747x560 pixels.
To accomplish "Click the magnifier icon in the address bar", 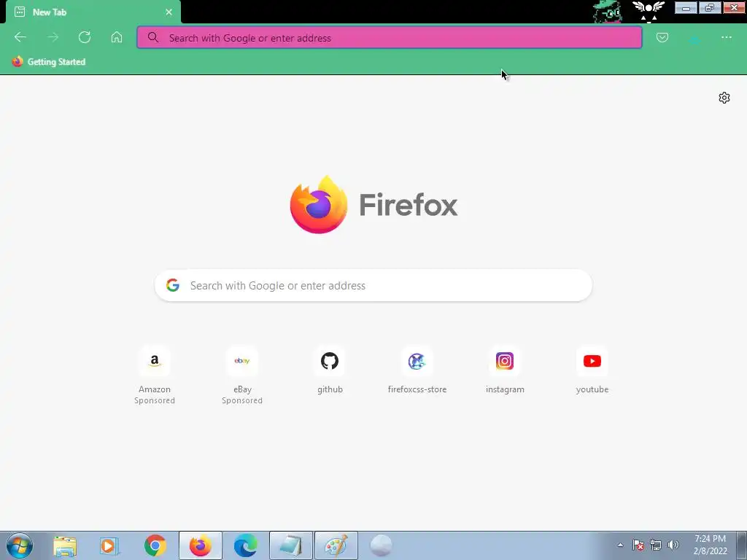I will pos(153,37).
